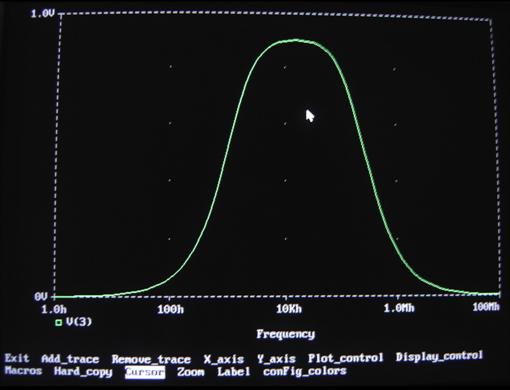Click the 1.0V label on the voltage axis
The height and width of the screenshot is (390, 510).
42,13
